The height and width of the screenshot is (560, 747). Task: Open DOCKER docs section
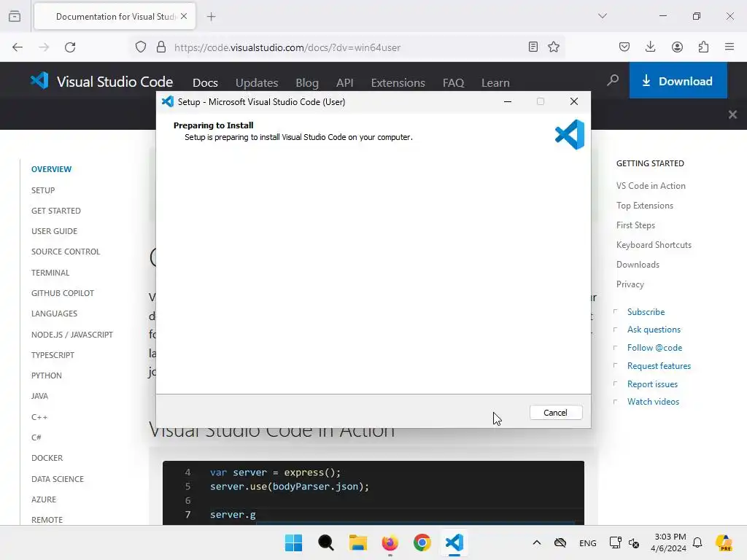[47, 458]
